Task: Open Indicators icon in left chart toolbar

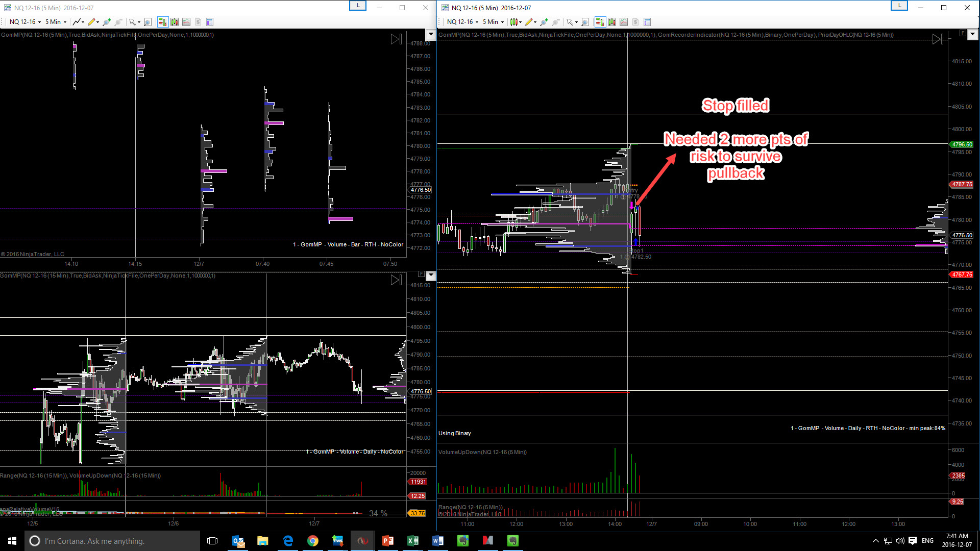Action: point(186,22)
